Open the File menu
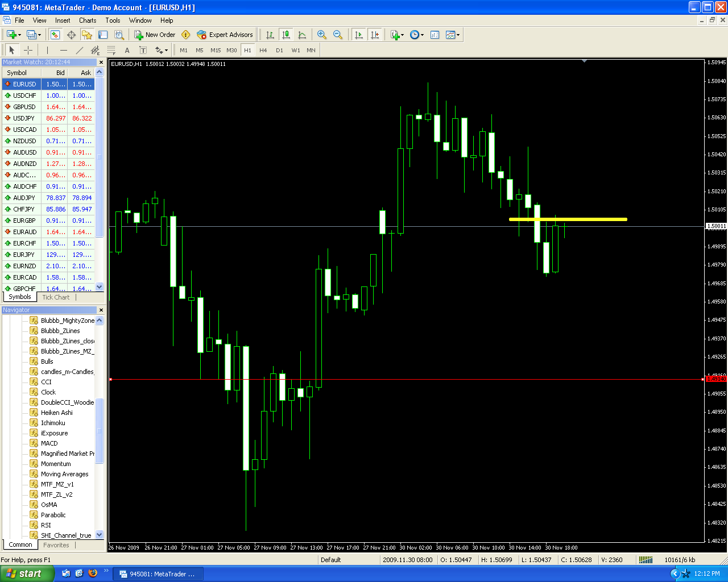The width and height of the screenshot is (728, 582). [19, 20]
